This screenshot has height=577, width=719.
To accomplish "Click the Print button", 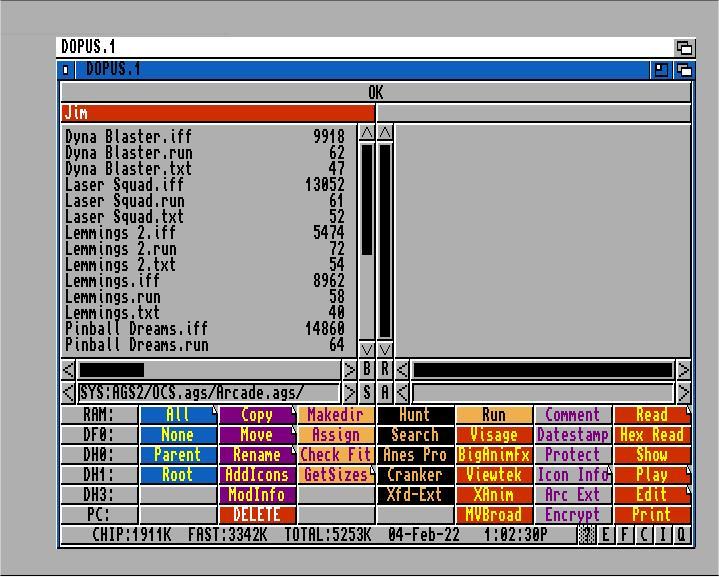I will 652,515.
